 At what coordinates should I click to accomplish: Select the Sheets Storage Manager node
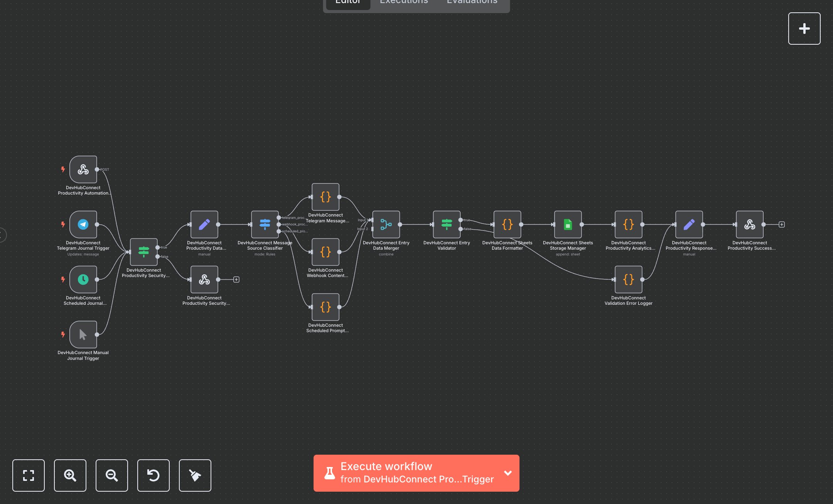click(x=568, y=224)
